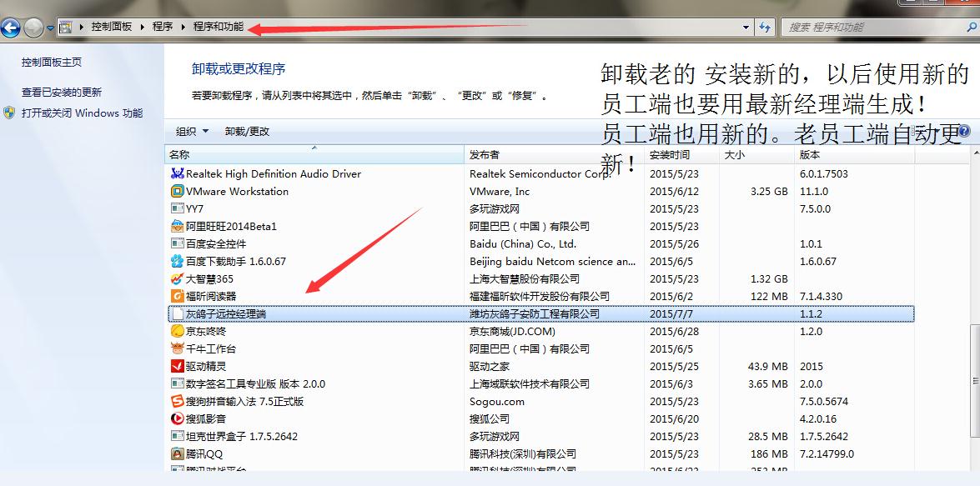Screen dimensions: 980x486
Task: Expand the address bar history dropdown arrow
Action: pyautogui.click(x=746, y=28)
